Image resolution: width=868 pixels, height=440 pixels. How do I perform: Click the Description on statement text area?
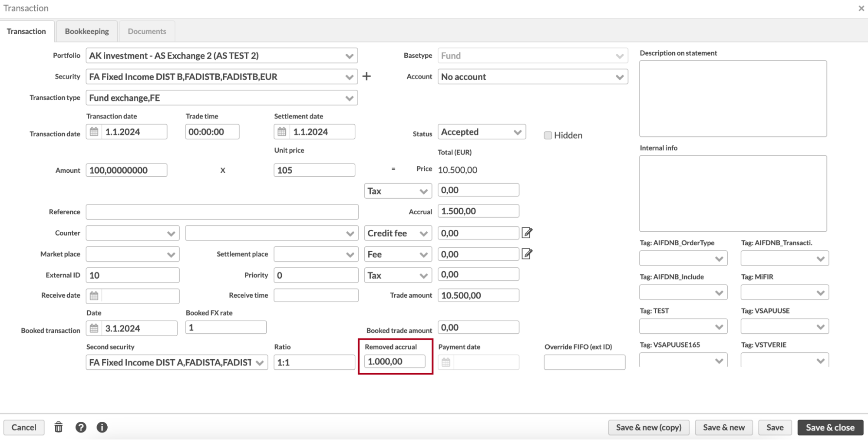pos(733,99)
